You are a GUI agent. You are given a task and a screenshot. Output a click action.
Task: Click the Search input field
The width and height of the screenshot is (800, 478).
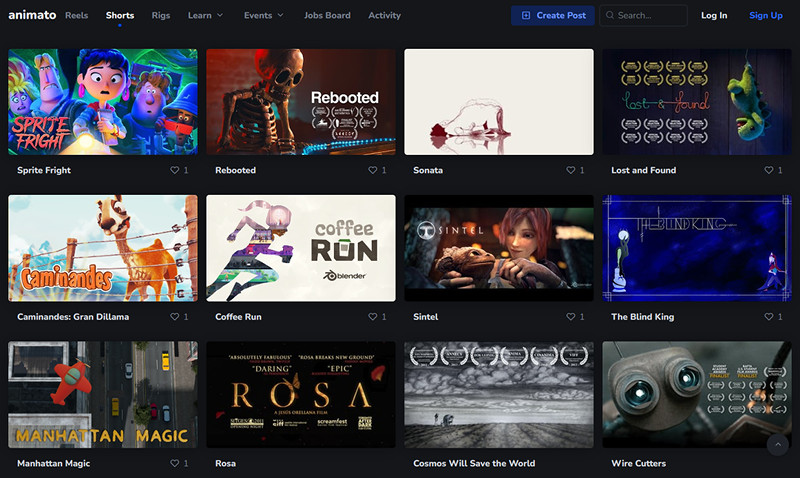point(648,16)
